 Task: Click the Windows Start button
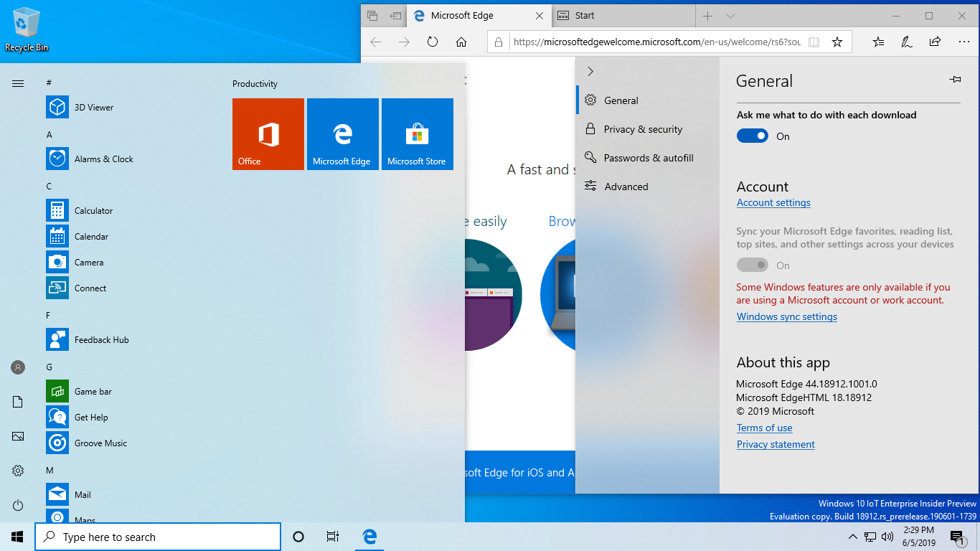coord(17,537)
